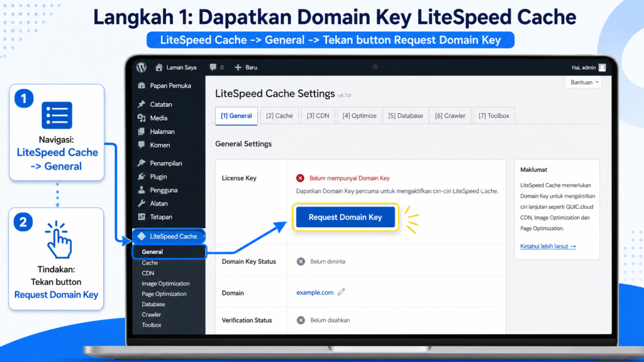Open Pengguna menu item
Screen dimensions: 644x362
[x=164, y=190]
